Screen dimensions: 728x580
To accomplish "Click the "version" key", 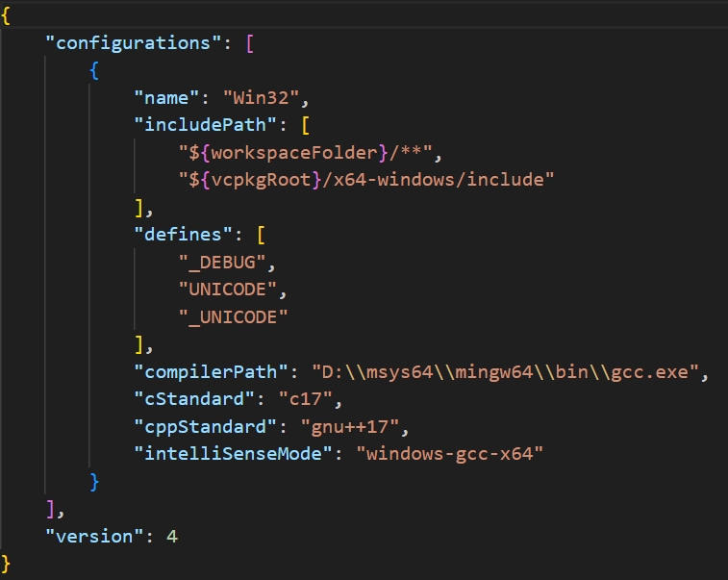I will 94,536.
